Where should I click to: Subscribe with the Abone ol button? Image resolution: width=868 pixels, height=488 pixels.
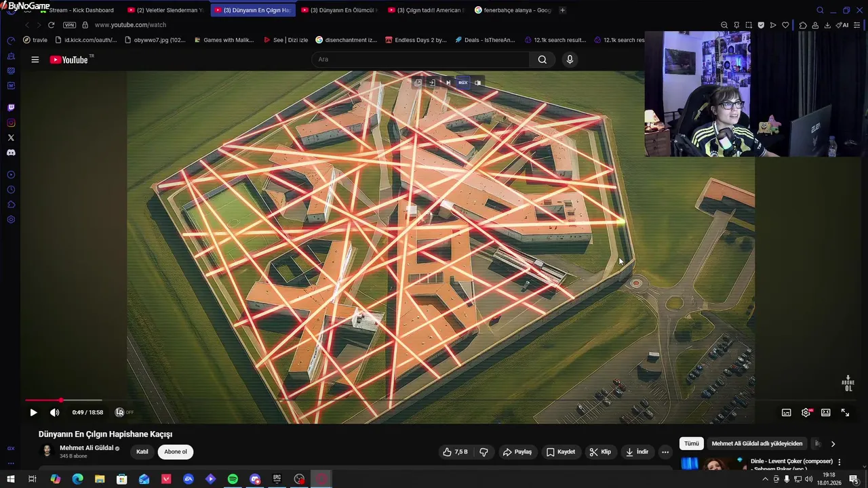click(x=176, y=452)
